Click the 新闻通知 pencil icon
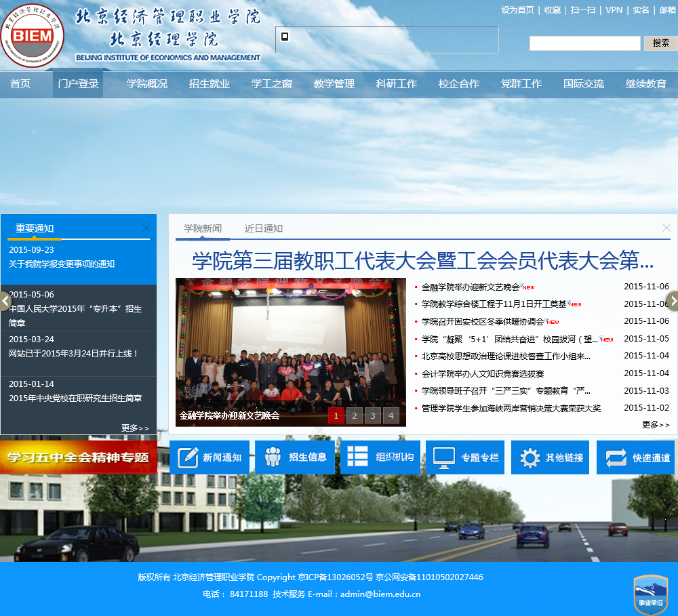 [x=188, y=457]
